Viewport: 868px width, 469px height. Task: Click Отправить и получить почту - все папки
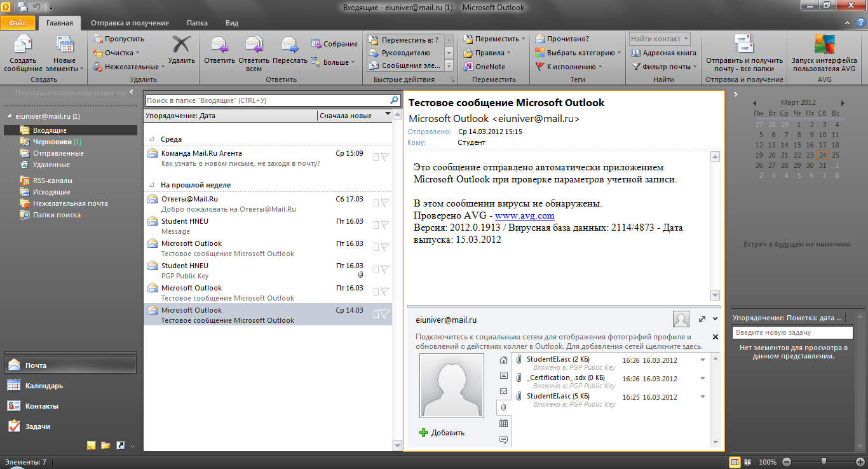(x=744, y=53)
